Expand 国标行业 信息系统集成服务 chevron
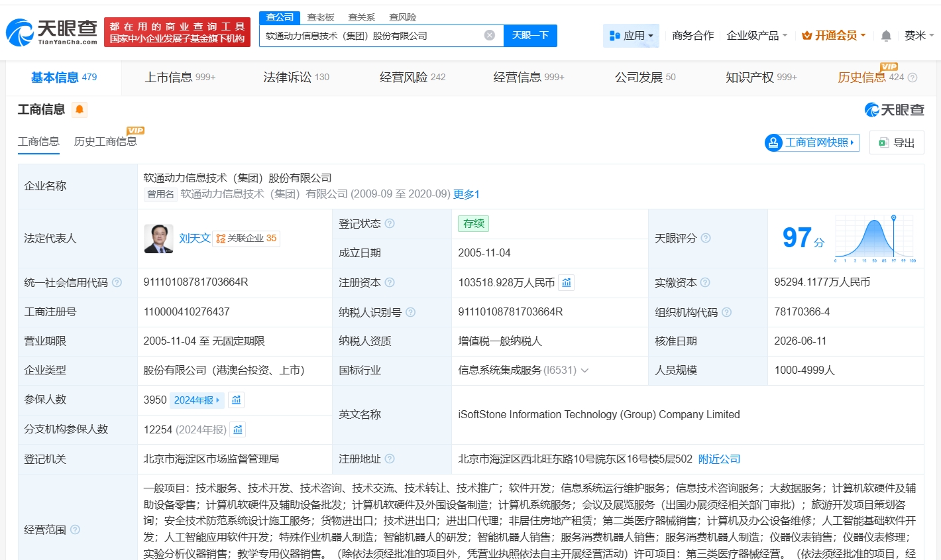The height and width of the screenshot is (560, 941). tap(584, 370)
